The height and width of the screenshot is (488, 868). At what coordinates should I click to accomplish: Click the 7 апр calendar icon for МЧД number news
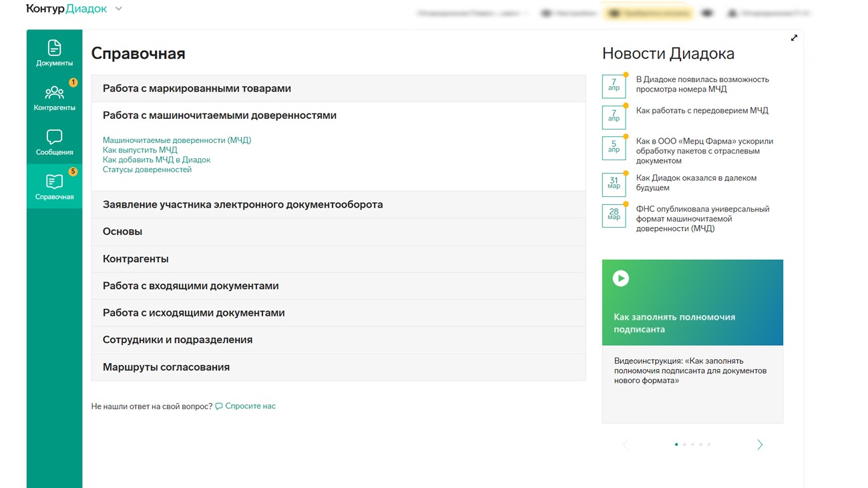[x=614, y=86]
